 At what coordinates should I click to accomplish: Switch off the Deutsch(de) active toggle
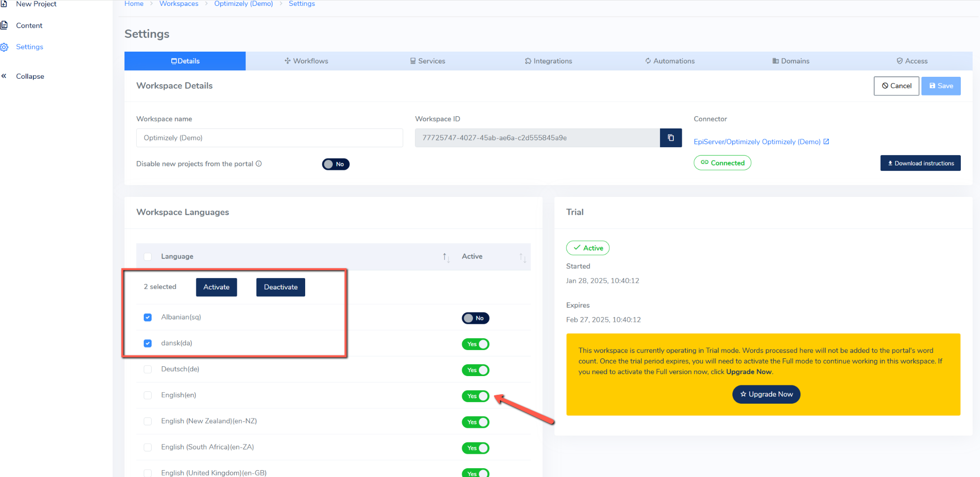(475, 370)
